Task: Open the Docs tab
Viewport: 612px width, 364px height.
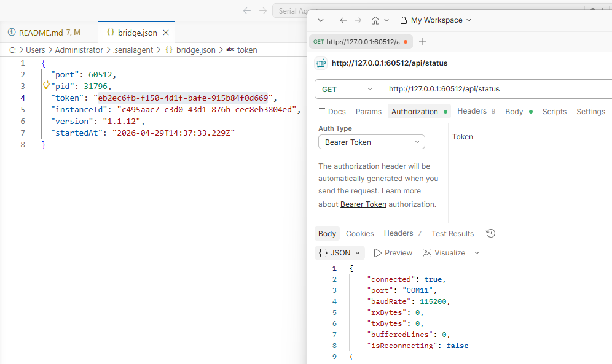Action: pyautogui.click(x=332, y=112)
